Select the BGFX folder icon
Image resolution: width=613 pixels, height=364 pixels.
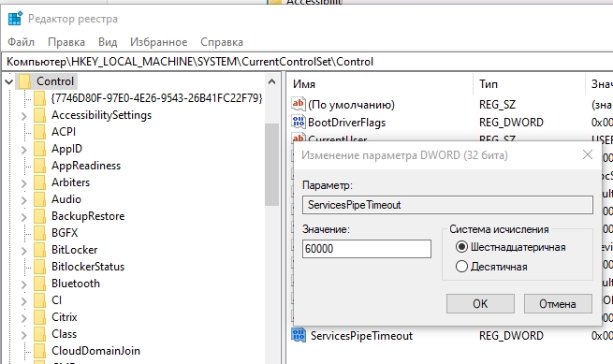click(39, 233)
